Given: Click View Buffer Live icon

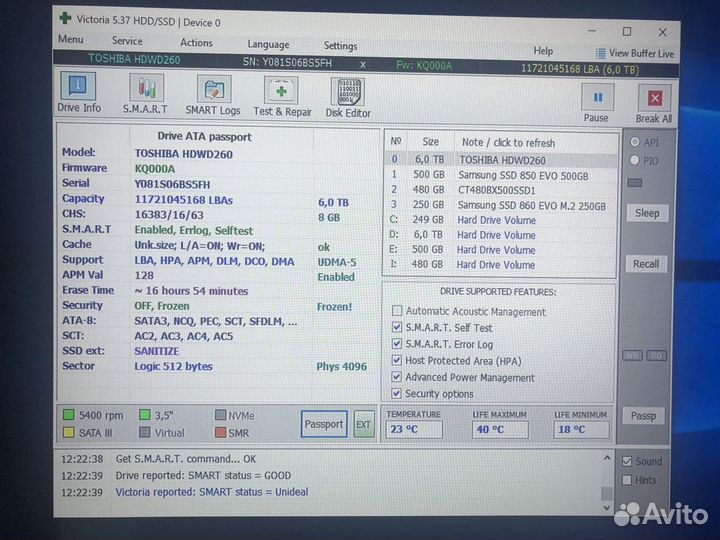Looking at the screenshot, I should click(601, 54).
